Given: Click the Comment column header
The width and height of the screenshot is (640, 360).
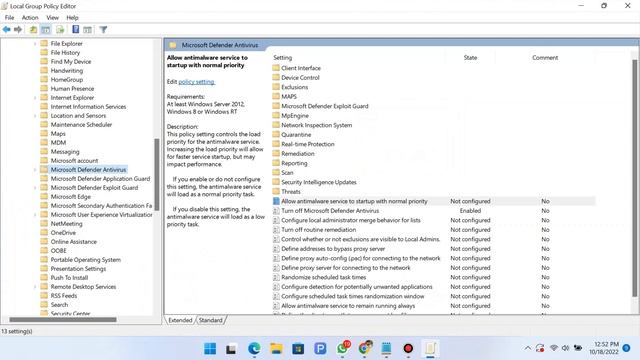Looking at the screenshot, I should (x=545, y=58).
